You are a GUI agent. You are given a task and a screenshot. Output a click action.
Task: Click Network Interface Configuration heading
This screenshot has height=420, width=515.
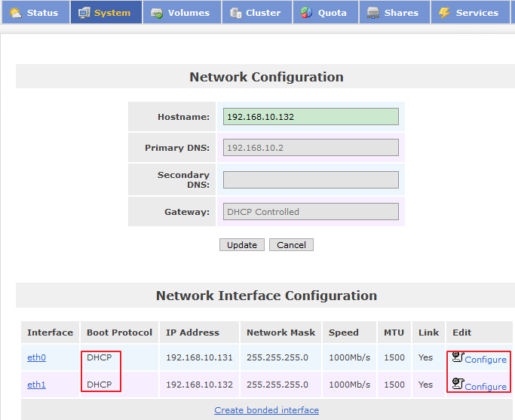coord(266,296)
